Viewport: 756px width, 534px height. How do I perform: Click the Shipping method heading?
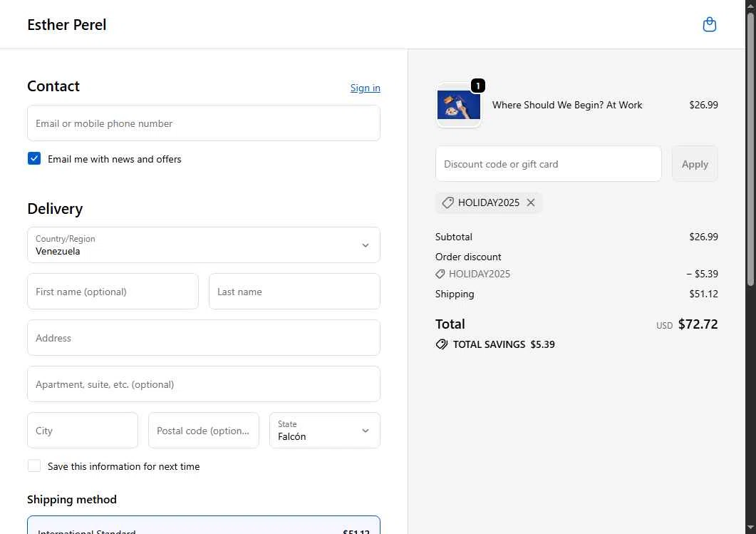(x=72, y=499)
